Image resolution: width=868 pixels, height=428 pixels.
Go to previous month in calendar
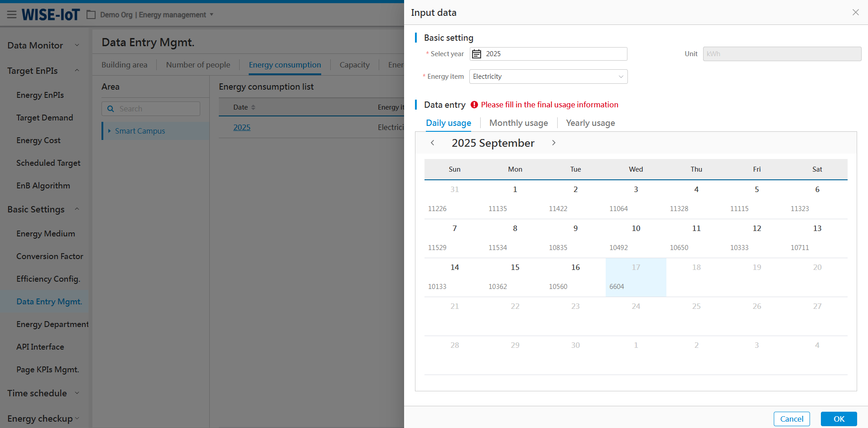[x=433, y=143]
